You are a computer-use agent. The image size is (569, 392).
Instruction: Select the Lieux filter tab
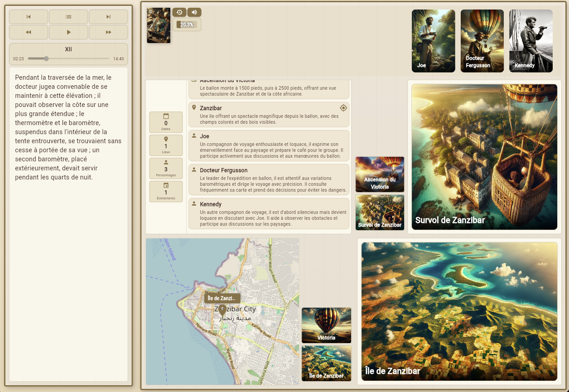166,145
